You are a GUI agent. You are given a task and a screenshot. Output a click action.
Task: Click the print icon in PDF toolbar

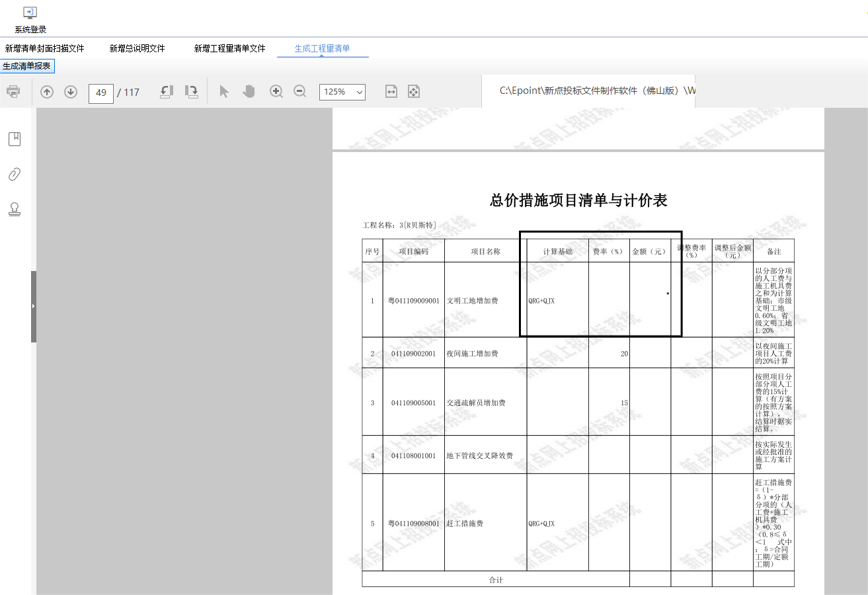(x=13, y=92)
